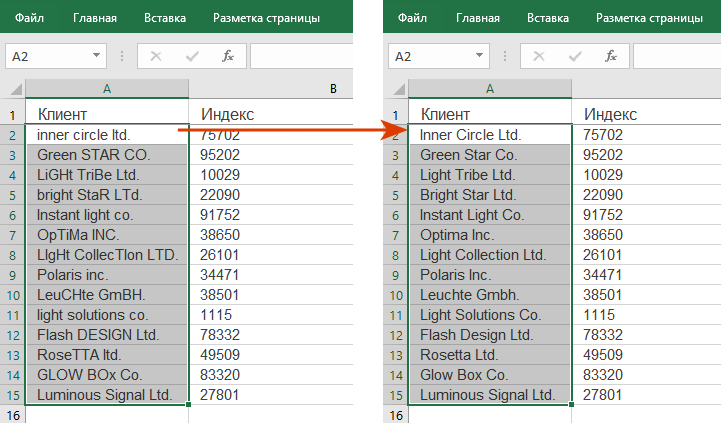Viewport: 721px width, 423px height.
Task: Open Главная tab in right Excel window
Action: [478, 18]
